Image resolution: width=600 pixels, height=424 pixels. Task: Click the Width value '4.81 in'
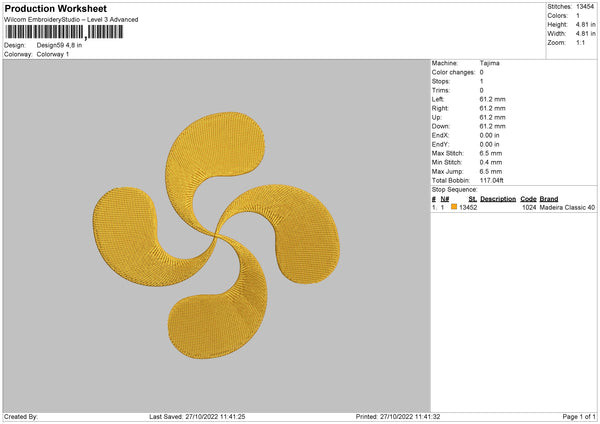[585, 34]
